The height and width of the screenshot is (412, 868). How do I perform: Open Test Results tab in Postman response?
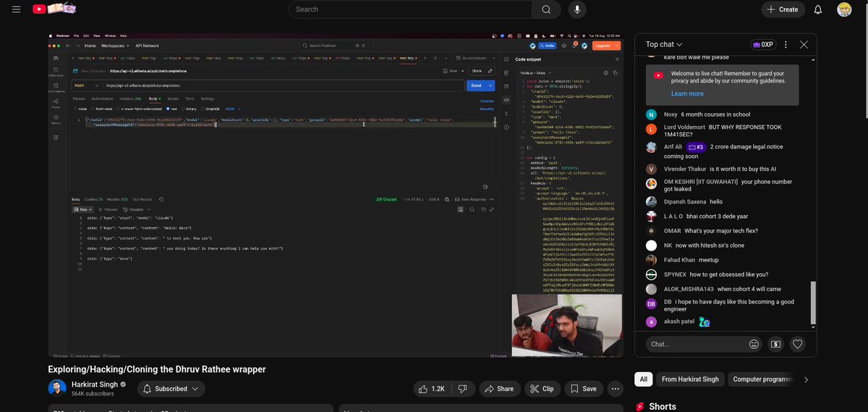[142, 199]
